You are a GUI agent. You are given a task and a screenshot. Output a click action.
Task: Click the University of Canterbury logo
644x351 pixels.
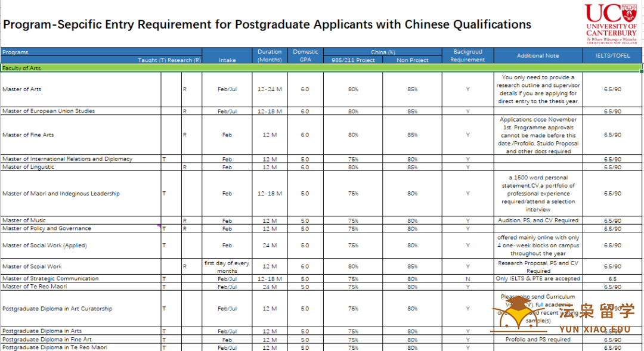click(x=611, y=23)
